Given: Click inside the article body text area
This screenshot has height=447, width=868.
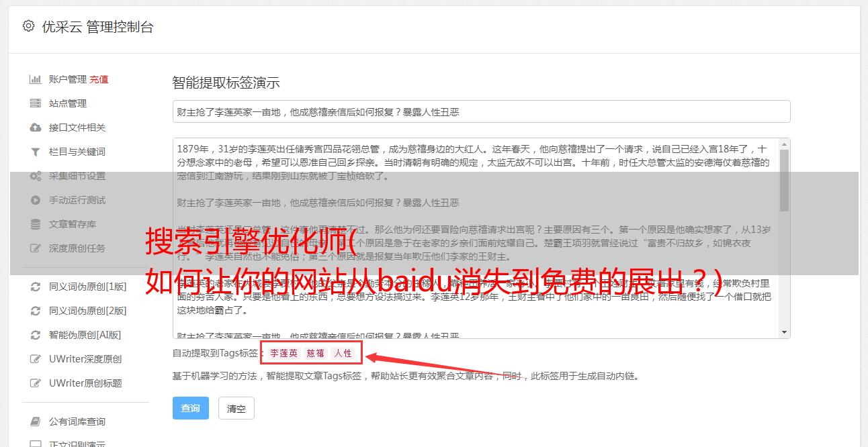Looking at the screenshot, I should tap(476, 238).
